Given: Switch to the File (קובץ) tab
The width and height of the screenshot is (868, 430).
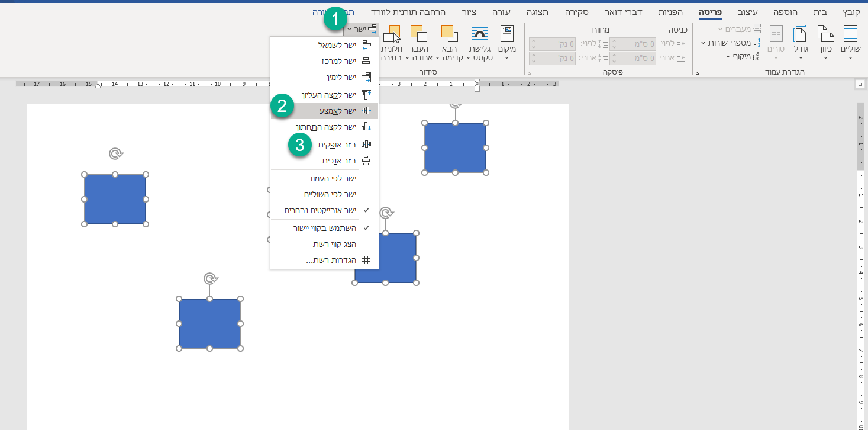Looking at the screenshot, I should pyautogui.click(x=852, y=12).
